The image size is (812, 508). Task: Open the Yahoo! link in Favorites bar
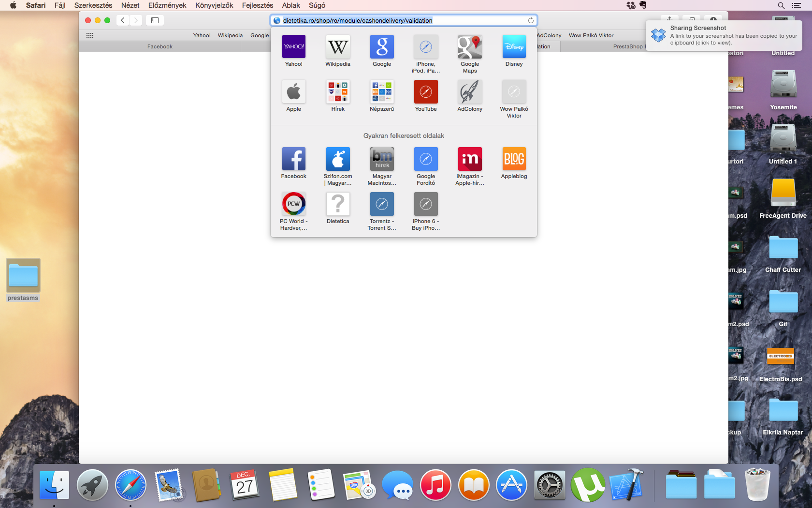202,35
